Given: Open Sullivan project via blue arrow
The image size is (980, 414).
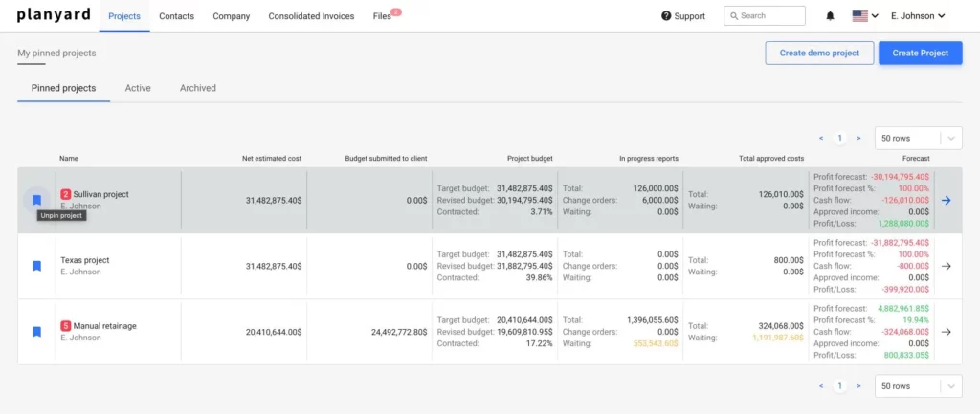Looking at the screenshot, I should point(947,201).
